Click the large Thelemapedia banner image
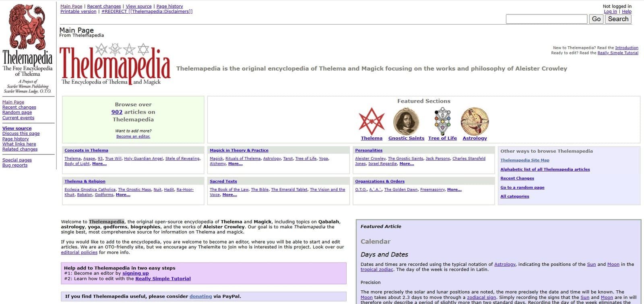Screen dimensions: 644x304 pyautogui.click(x=115, y=64)
